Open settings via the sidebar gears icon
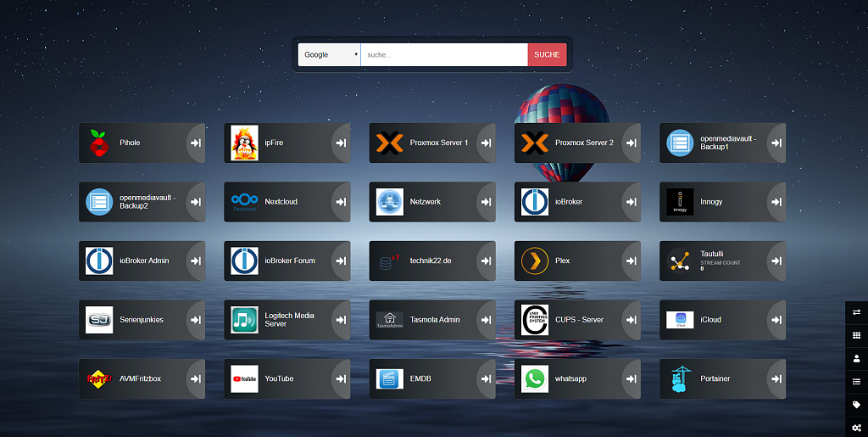 pos(856,428)
